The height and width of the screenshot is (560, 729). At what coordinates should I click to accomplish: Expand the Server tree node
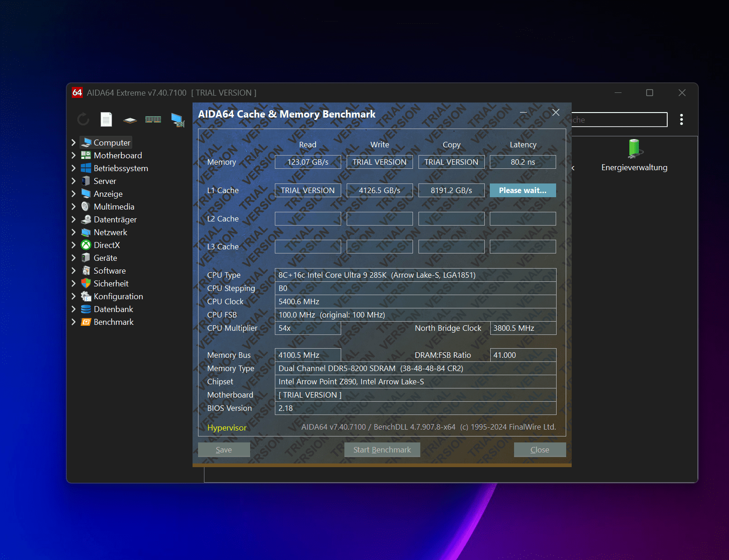tap(74, 181)
